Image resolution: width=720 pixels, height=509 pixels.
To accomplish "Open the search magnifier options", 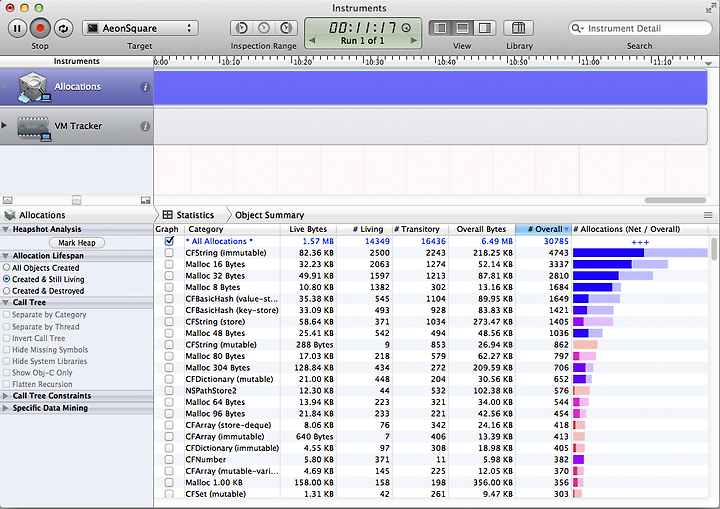I will pyautogui.click(x=577, y=28).
